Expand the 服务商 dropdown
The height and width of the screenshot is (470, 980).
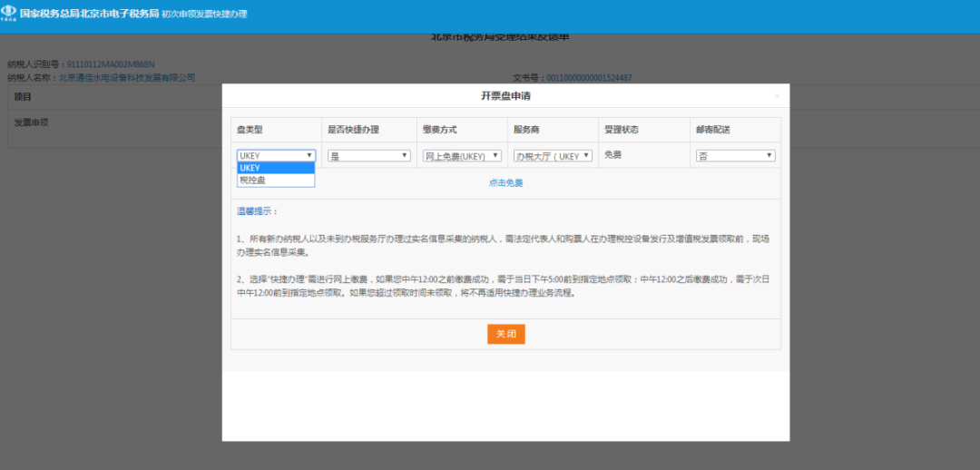(553, 156)
